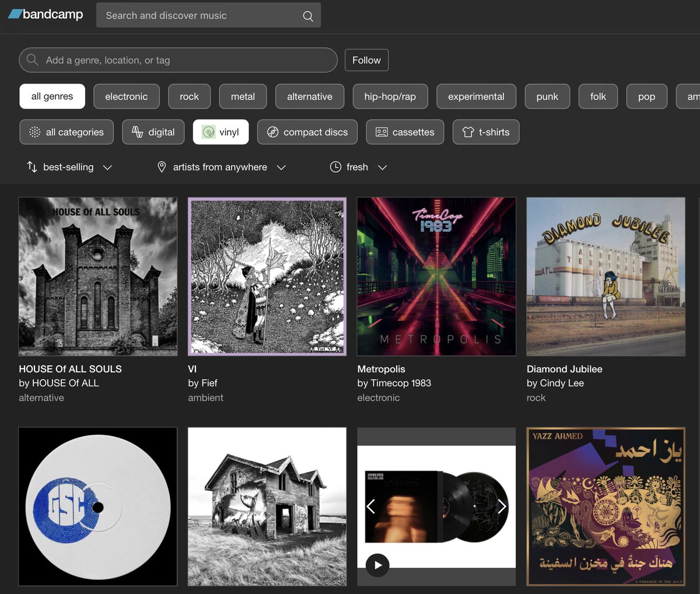
Task: Click the sort arrows icon beside best-selling
Action: click(32, 167)
